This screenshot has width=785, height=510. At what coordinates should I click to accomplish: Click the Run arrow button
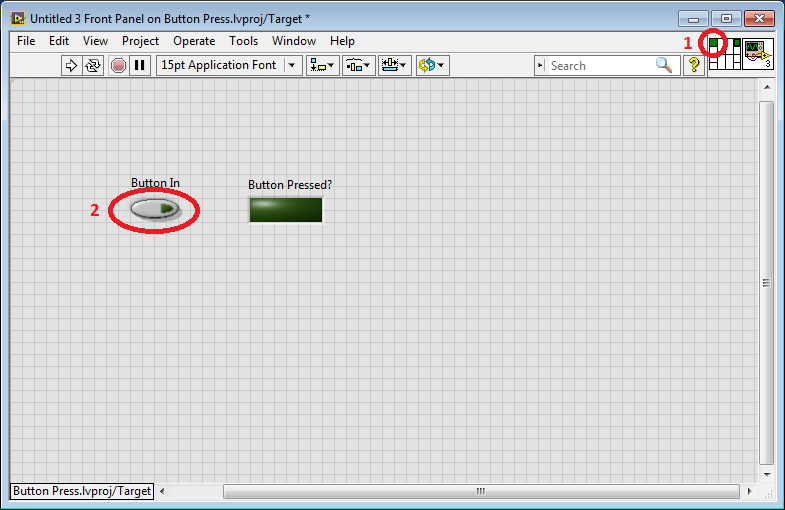tap(71, 66)
